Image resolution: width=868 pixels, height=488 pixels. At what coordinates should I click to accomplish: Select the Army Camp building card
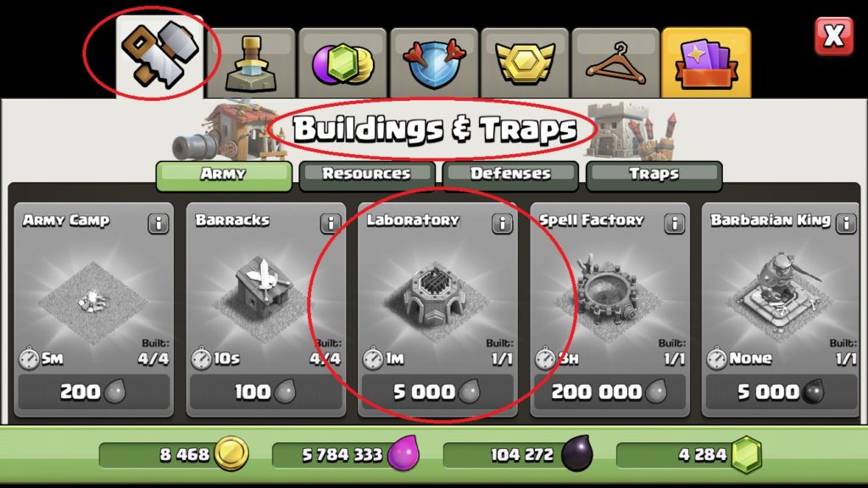[93, 310]
